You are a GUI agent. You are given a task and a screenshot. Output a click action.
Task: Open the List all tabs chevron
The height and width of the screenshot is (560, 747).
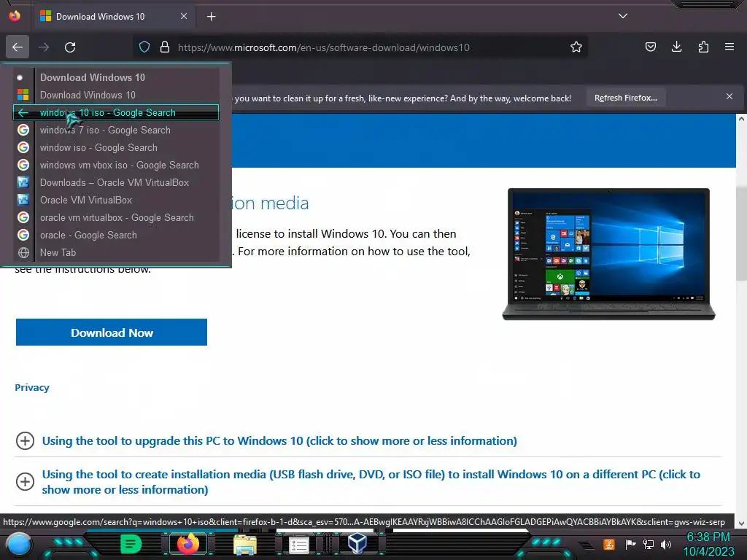623,16
